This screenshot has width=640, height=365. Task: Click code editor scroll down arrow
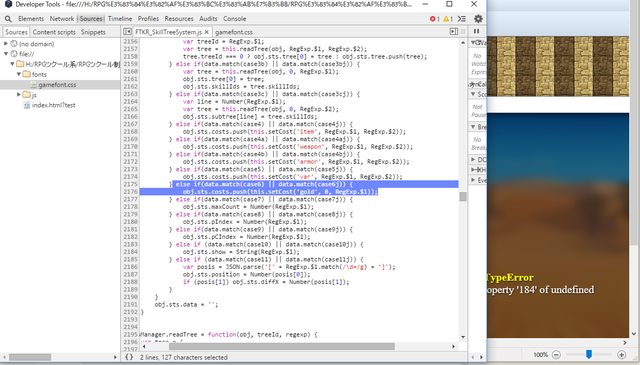pos(462,337)
